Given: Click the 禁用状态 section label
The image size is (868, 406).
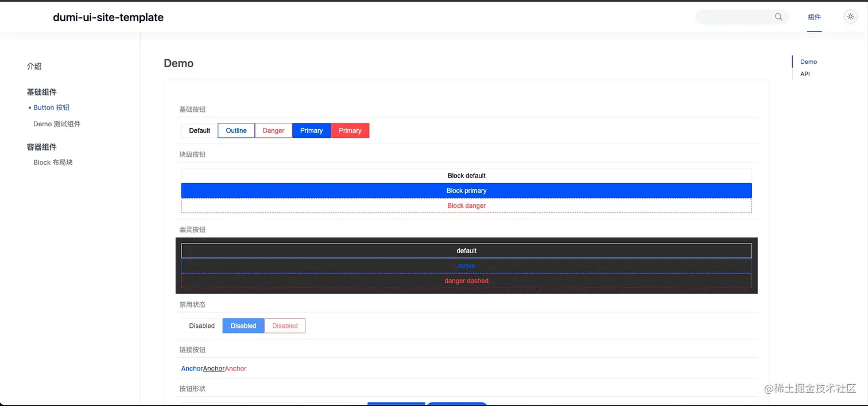Looking at the screenshot, I should click(192, 304).
